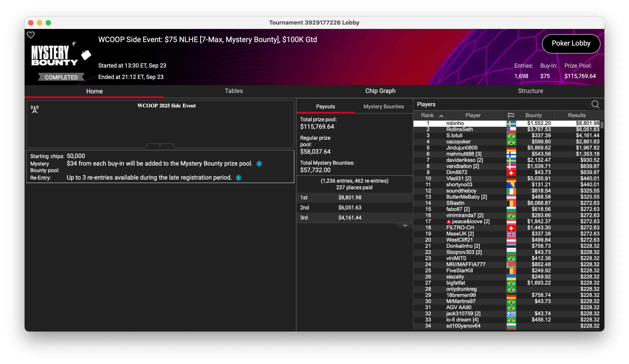629x364 pixels.
Task: Sort players by Bounty column
Action: (533, 115)
